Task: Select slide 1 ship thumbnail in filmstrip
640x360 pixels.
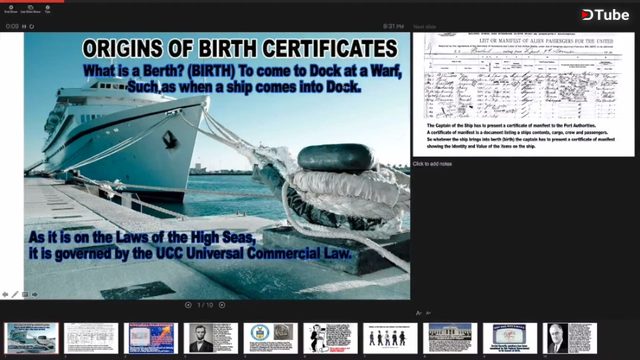Action: point(31,338)
